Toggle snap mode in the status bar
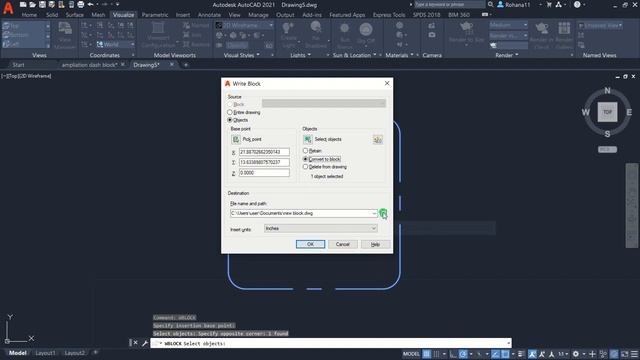This screenshot has width=640, height=360. point(436,354)
